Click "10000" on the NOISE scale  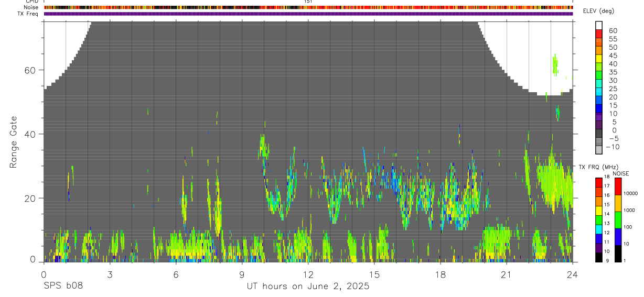(630, 194)
